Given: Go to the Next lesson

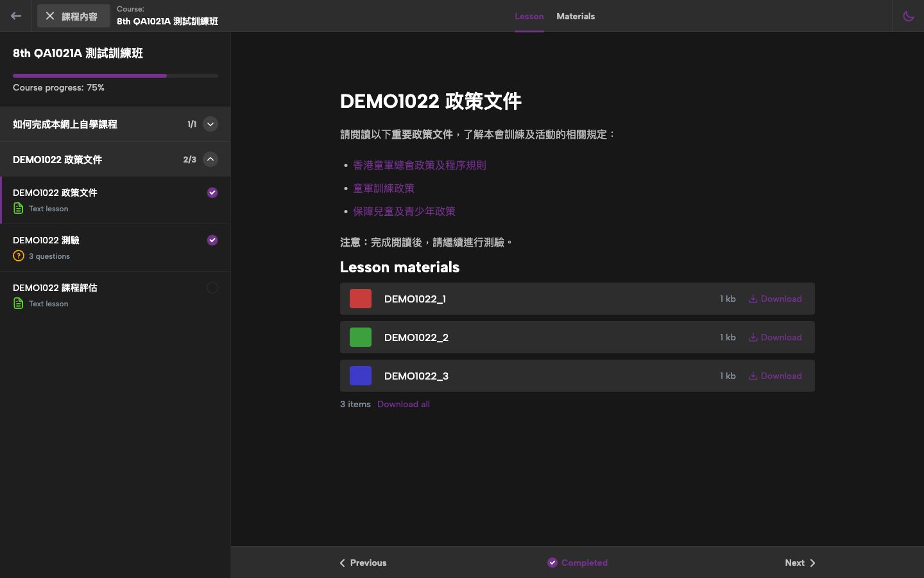Looking at the screenshot, I should 800,563.
